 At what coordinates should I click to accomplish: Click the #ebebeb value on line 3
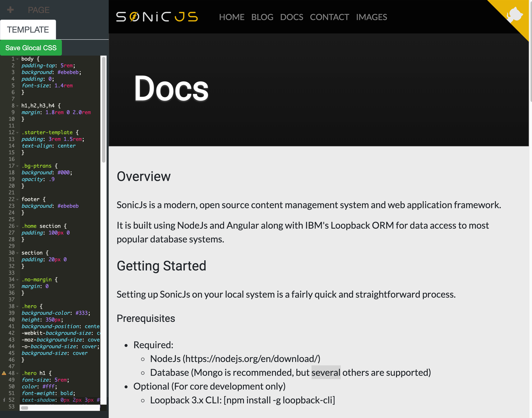[68, 72]
